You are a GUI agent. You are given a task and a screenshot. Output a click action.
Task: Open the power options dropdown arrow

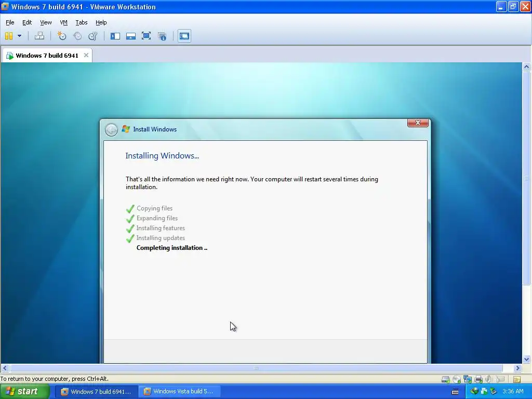[x=19, y=36]
